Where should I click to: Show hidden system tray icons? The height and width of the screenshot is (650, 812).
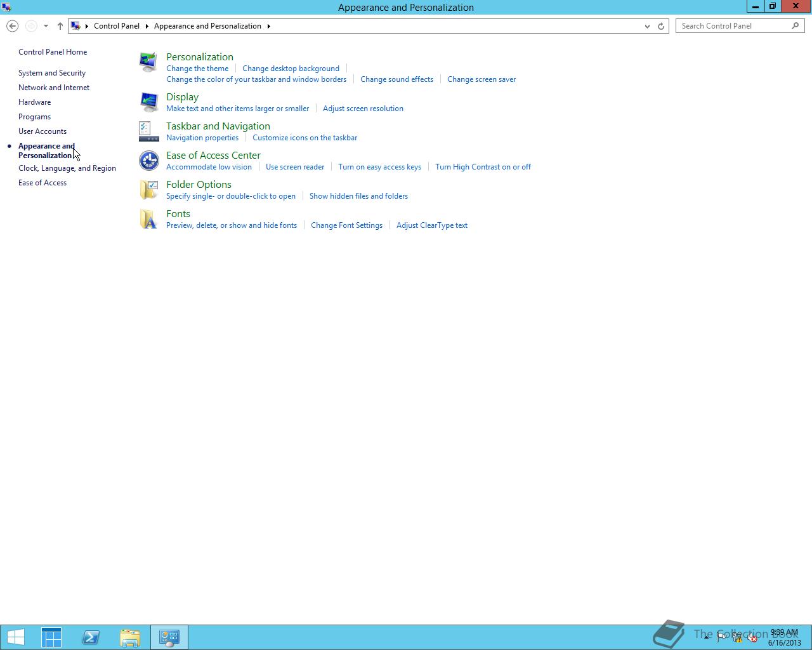coord(706,637)
